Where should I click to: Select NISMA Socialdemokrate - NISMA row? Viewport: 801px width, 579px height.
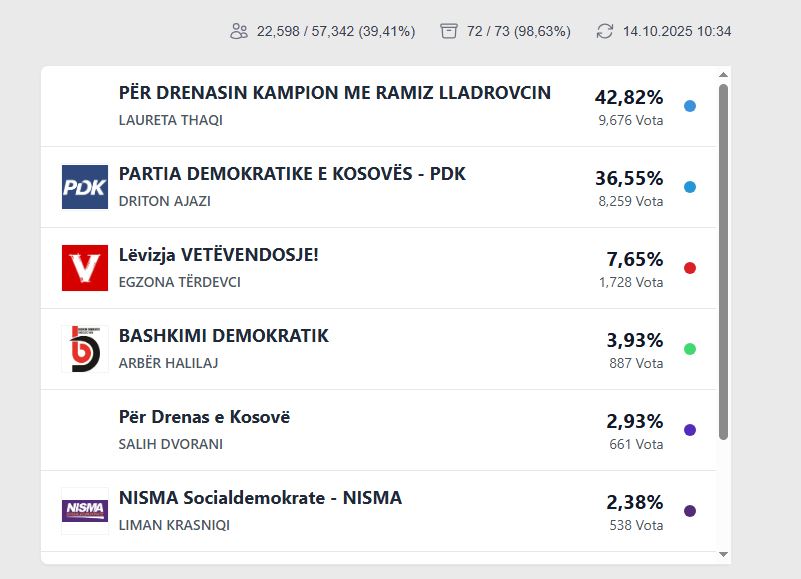260,498
